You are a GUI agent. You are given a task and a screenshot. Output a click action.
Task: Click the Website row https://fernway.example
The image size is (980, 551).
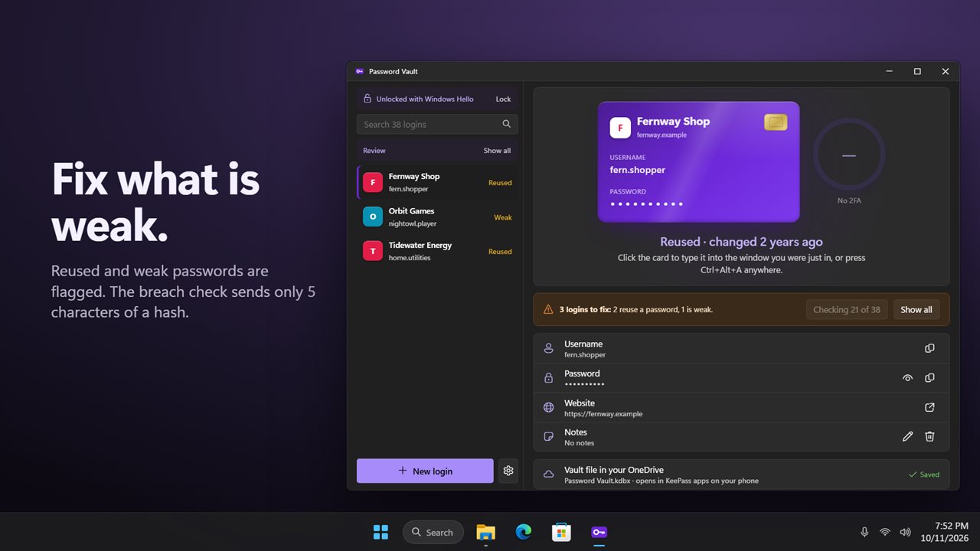(741, 407)
